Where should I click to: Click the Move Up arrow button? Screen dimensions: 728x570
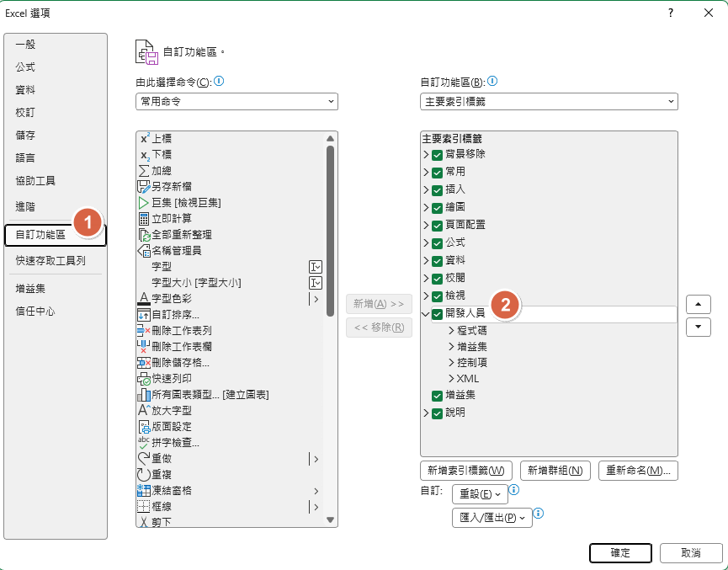tap(699, 305)
